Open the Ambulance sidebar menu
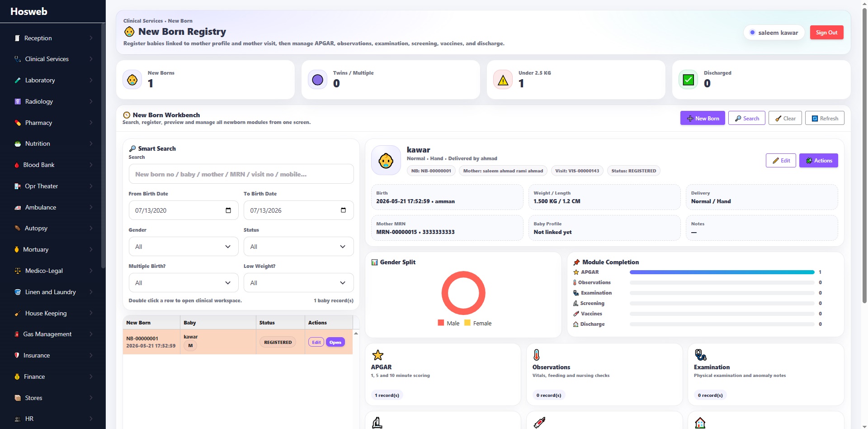Screen dimensions: 868x429 coord(52,207)
